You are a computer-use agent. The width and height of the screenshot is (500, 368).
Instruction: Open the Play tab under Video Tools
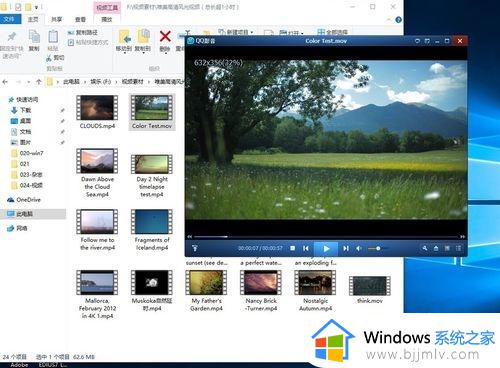pos(107,19)
